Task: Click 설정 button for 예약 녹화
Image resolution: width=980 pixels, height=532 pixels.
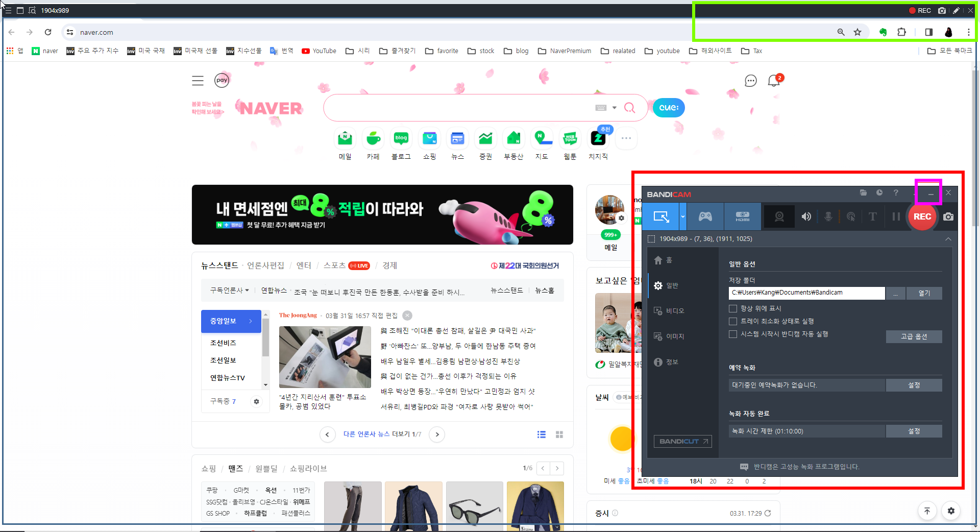Action: tap(914, 385)
